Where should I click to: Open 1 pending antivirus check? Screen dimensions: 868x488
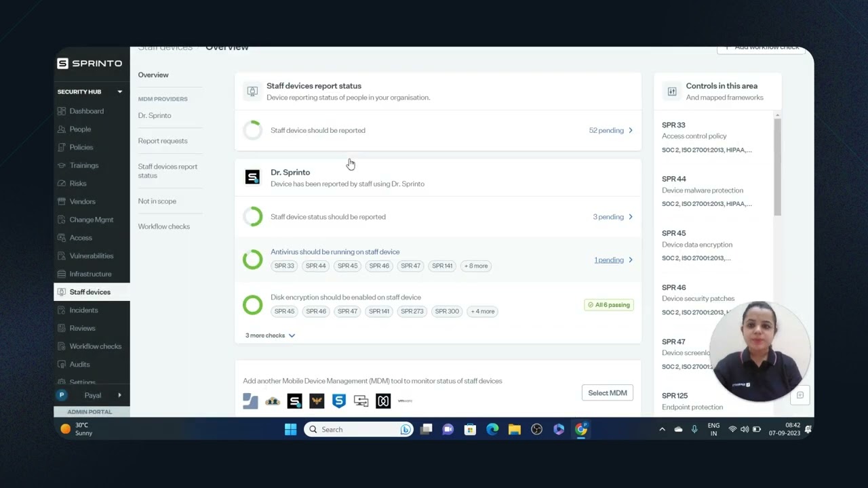point(613,260)
